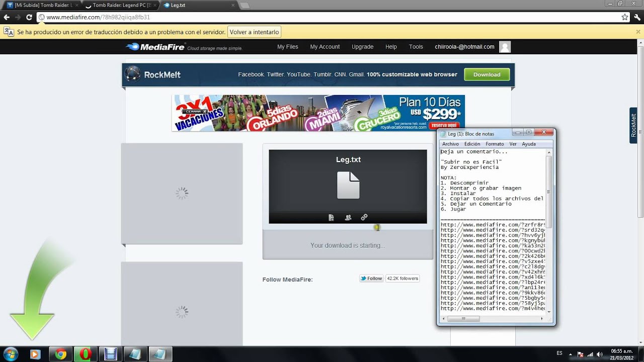Click the file download icon under Leg.txt

coord(331,217)
